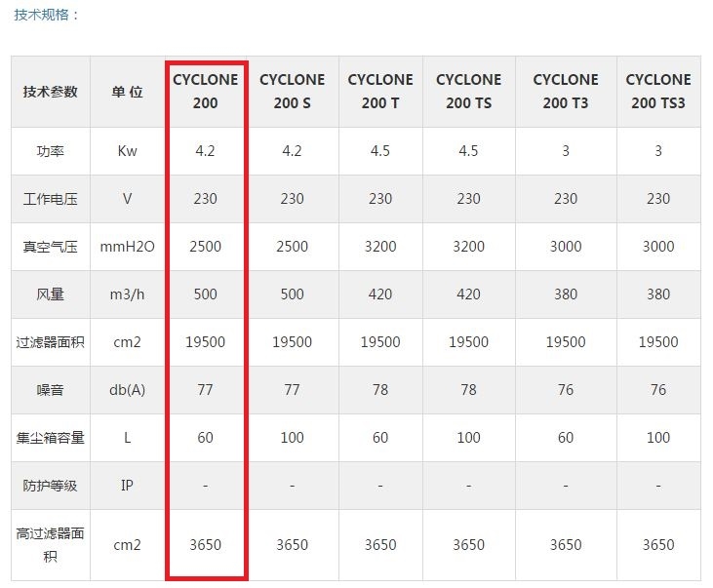Click the CYCLONE 200 column header
Viewport: 713px width, 588px height.
coord(206,92)
